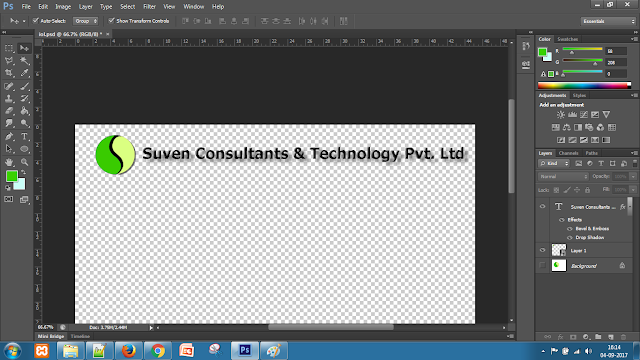This screenshot has height=360, width=640.
Task: Toggle lock transparent pixels
Action: 556,190
